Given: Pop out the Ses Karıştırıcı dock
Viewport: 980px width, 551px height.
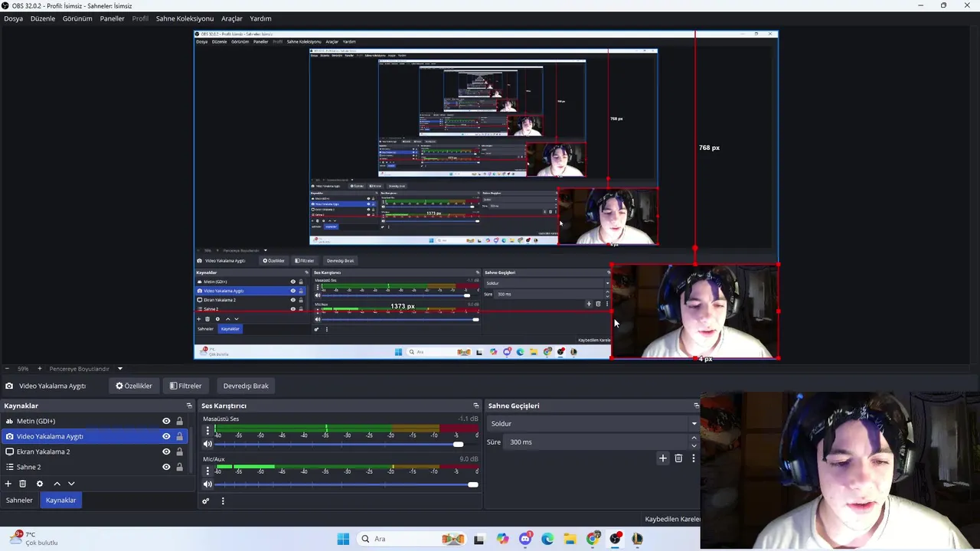Looking at the screenshot, I should (x=475, y=406).
